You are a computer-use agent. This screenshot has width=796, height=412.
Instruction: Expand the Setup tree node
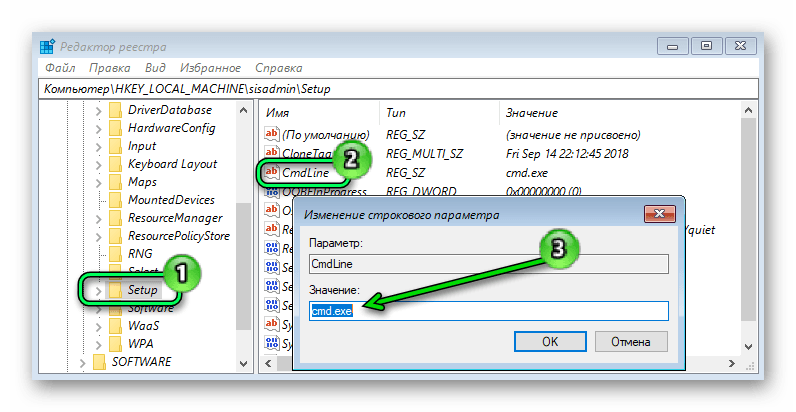tap(98, 290)
